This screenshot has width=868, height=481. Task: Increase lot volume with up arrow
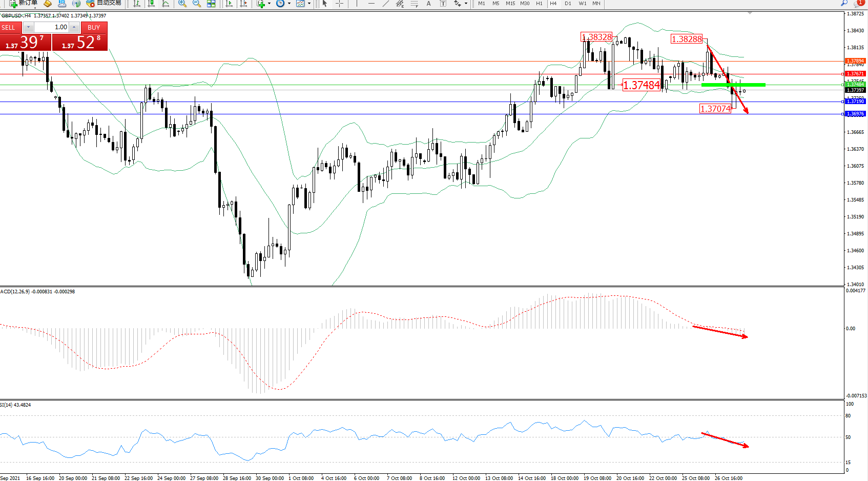(x=74, y=27)
